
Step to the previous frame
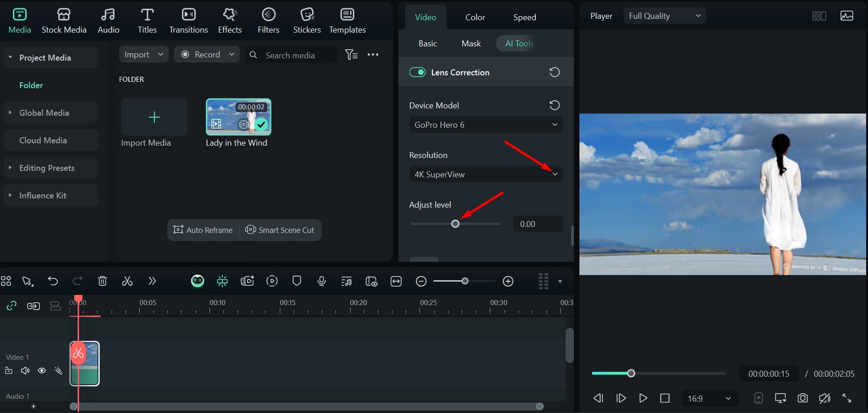click(x=598, y=398)
